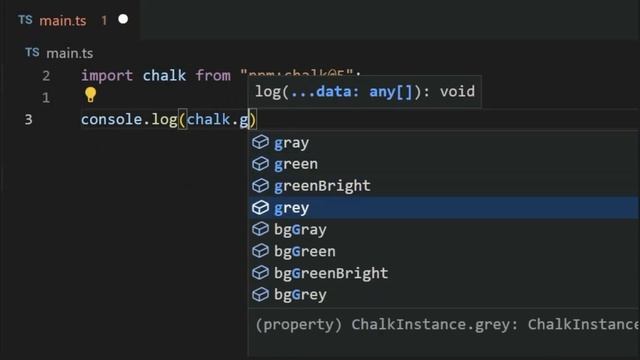This screenshot has width=640, height=360.
Task: Click the property cube icon next to bgGrey
Action: [x=260, y=294]
